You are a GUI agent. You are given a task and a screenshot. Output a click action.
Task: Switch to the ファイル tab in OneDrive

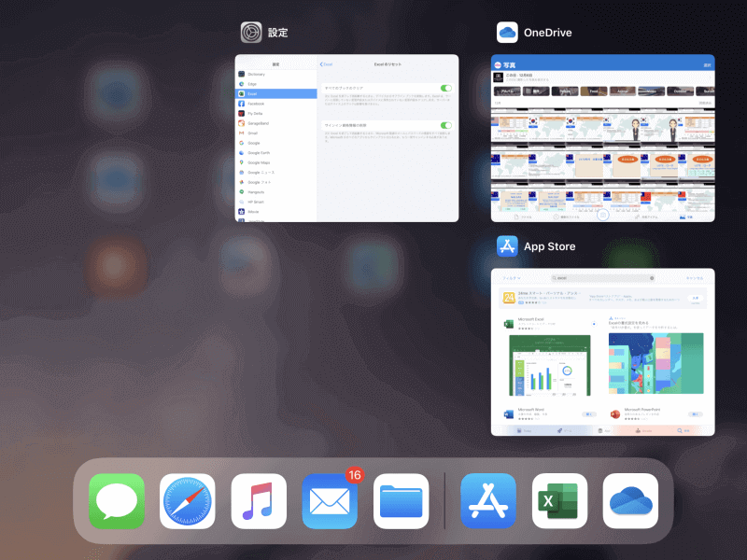point(524,217)
